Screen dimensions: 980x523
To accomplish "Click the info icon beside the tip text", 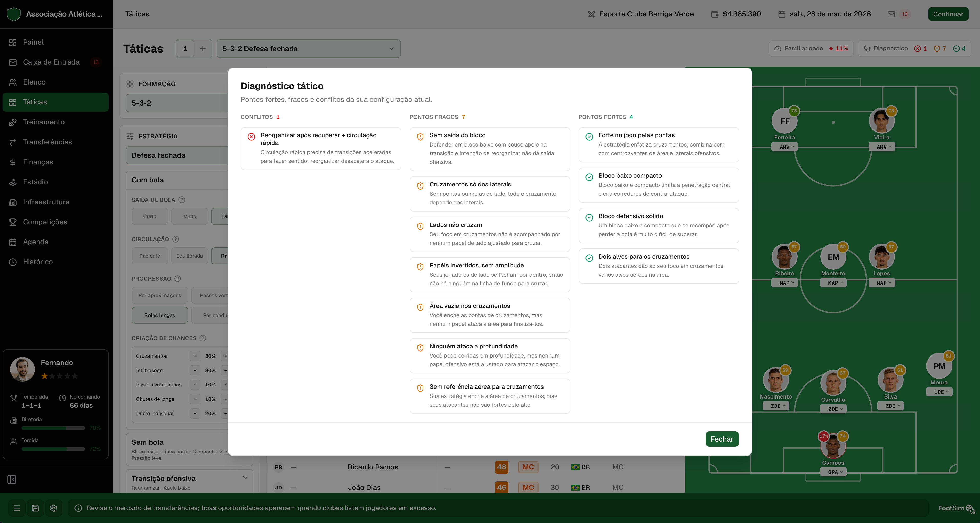I will (x=78, y=508).
